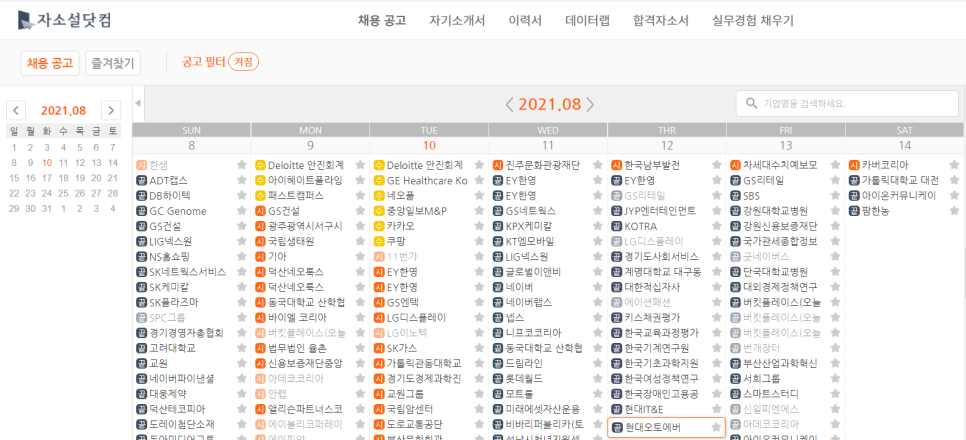Image resolution: width=966 pixels, height=440 pixels.
Task: Favorite the ADT캡스 posting star
Action: click(x=242, y=181)
